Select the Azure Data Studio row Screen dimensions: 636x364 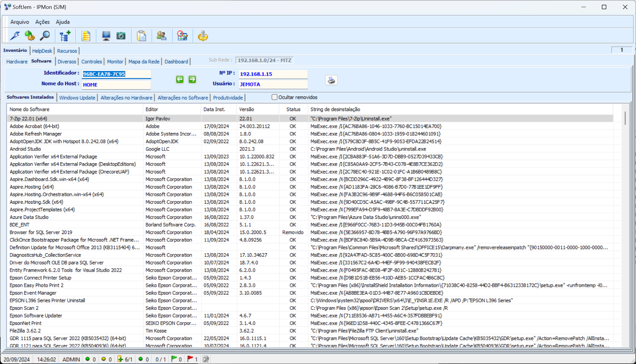point(310,217)
